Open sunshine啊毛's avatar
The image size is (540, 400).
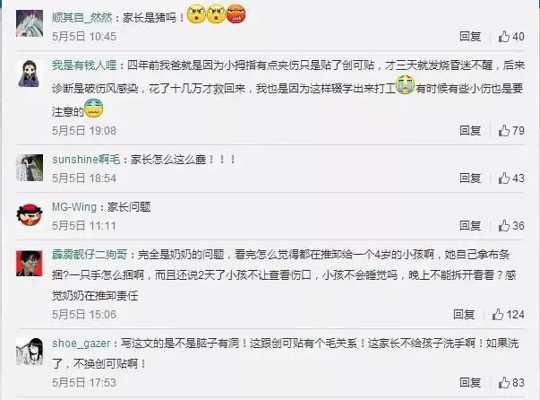coord(30,168)
